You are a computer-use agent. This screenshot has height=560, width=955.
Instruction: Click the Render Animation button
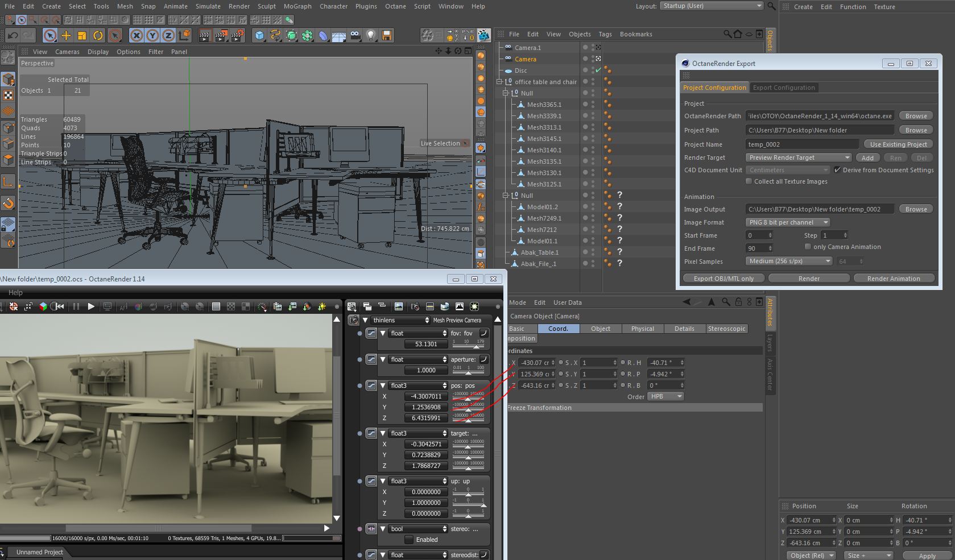point(893,279)
